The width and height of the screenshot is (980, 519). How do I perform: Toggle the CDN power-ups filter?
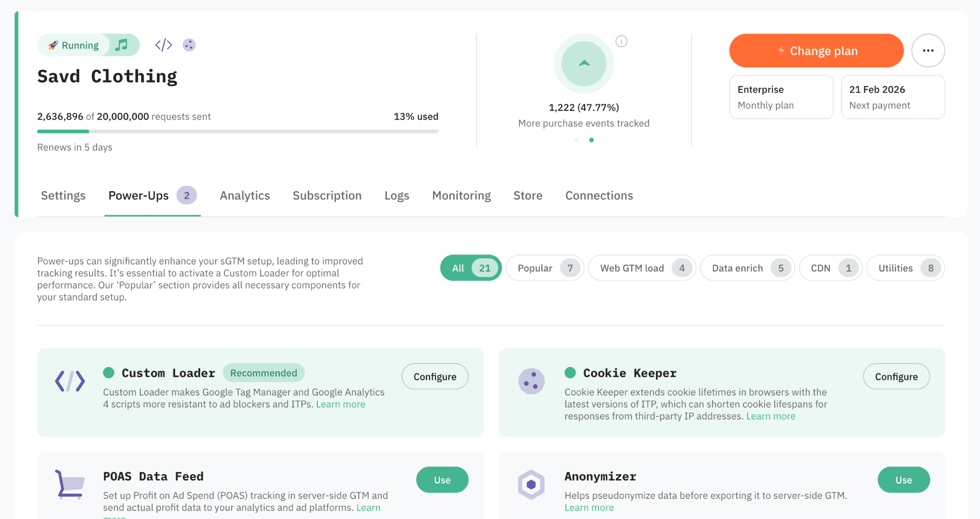(831, 268)
